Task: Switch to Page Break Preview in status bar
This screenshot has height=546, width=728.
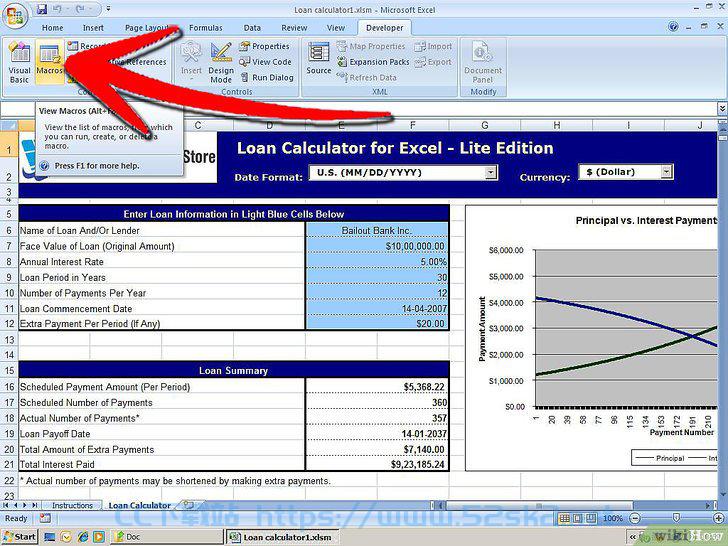Action: point(590,518)
